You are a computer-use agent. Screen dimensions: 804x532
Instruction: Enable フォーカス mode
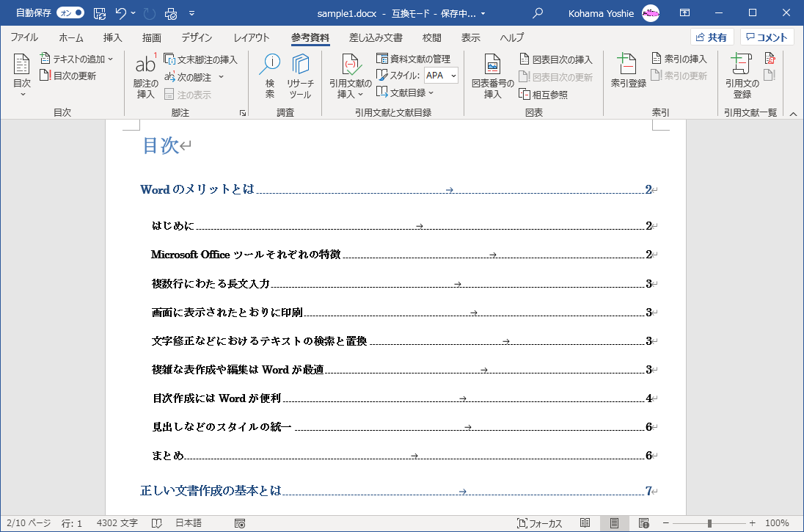(x=539, y=523)
